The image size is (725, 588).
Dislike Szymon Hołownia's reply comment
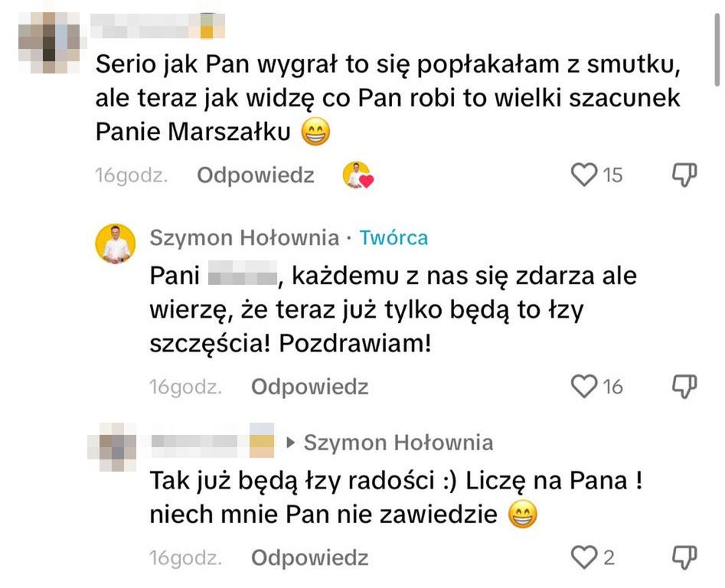tap(684, 387)
